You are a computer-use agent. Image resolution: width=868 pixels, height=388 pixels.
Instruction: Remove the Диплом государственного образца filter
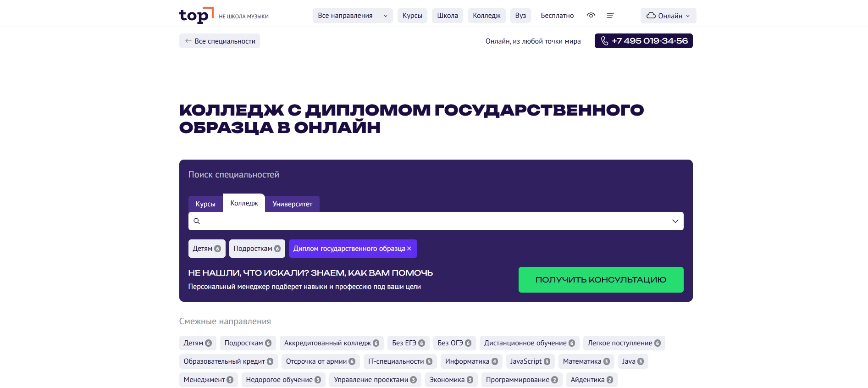409,249
